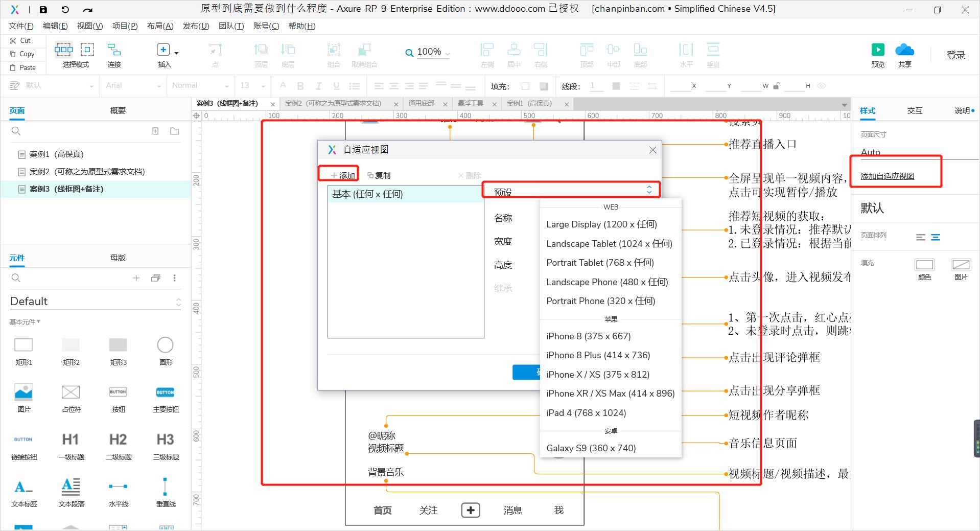980x531 pixels.
Task: Click 复制 in the 自适应视图 dialog
Action: (x=379, y=175)
